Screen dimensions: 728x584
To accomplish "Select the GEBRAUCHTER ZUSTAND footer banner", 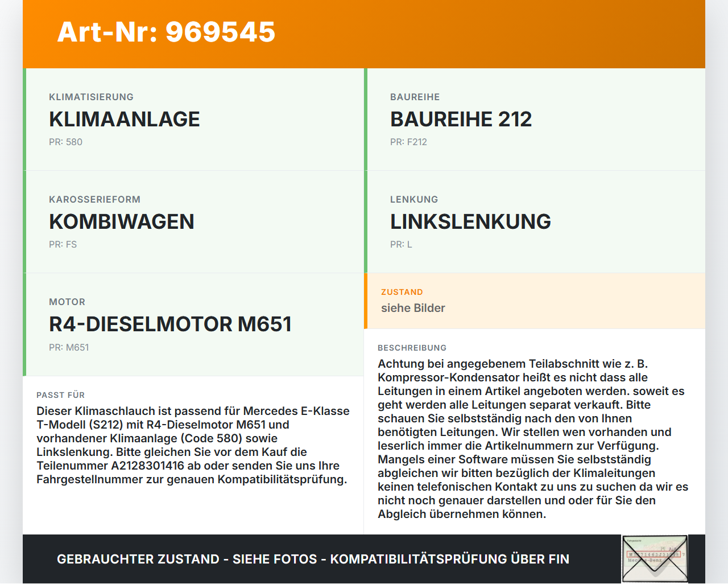I will [x=313, y=559].
